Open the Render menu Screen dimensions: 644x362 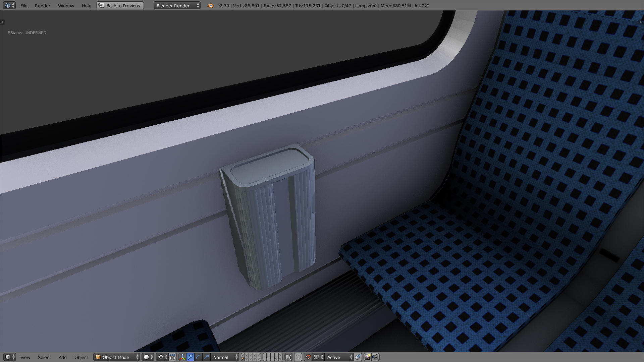pos(43,6)
